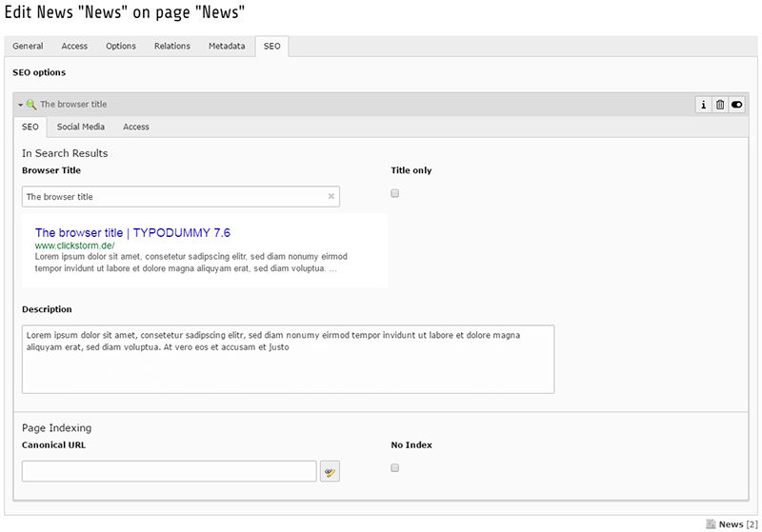Delete the SEO record with trash icon
The width and height of the screenshot is (762, 532).
(x=720, y=105)
